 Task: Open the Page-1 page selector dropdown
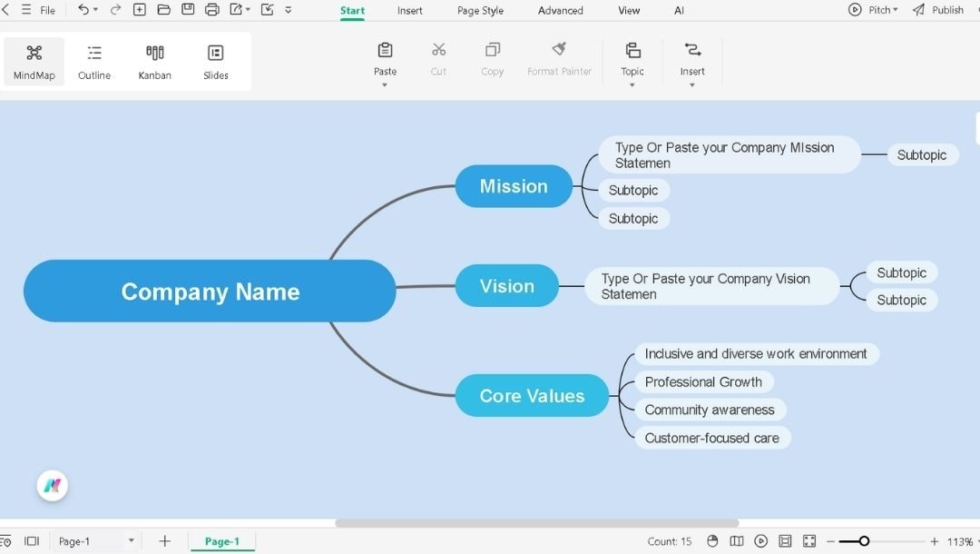(129, 540)
